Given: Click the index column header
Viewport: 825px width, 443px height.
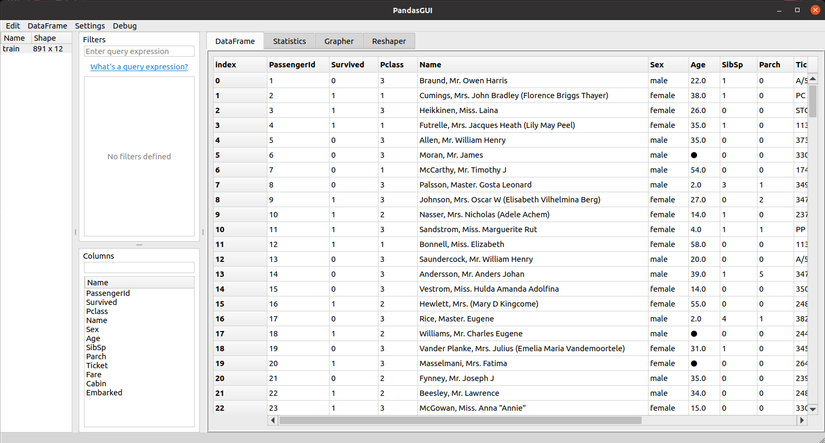Looking at the screenshot, I should 240,65.
